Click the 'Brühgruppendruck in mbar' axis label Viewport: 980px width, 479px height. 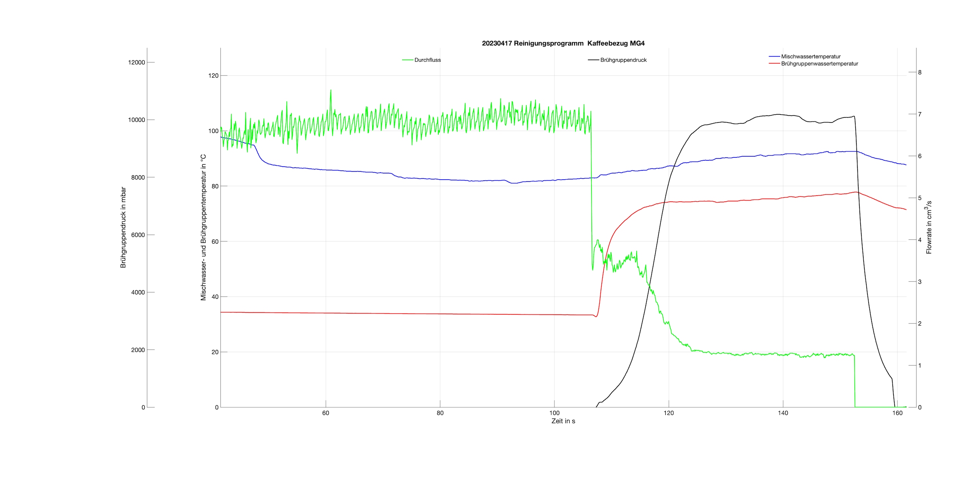[x=123, y=227]
